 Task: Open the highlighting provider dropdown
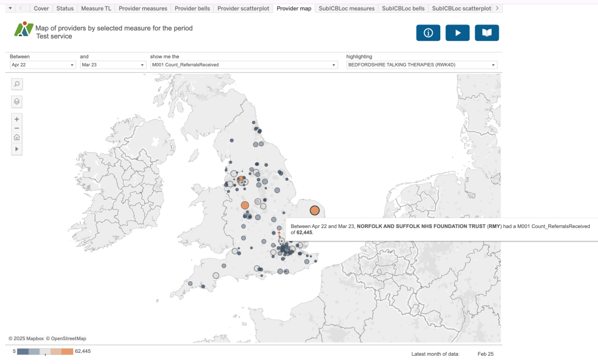422,65
